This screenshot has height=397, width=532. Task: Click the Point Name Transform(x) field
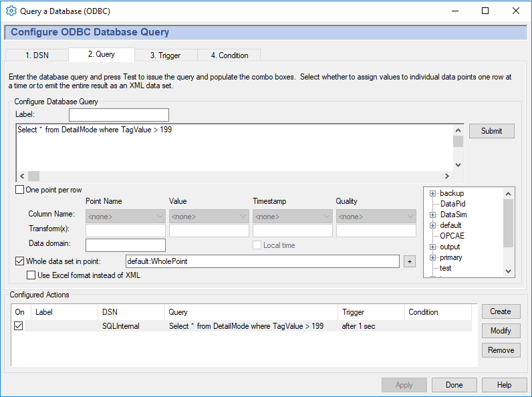[x=125, y=231]
